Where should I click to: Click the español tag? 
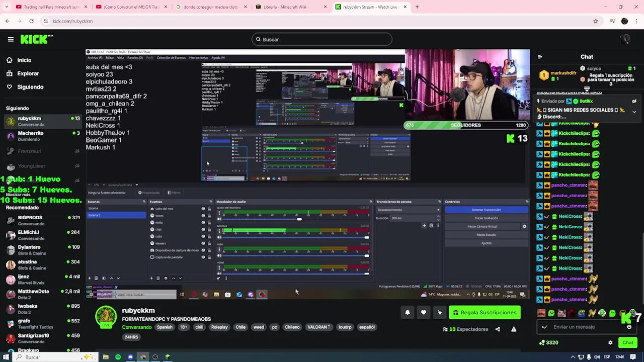tap(367, 327)
